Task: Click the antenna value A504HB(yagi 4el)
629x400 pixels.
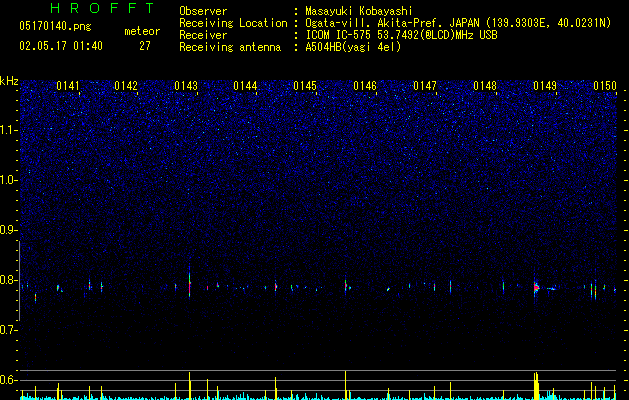Action: click(x=353, y=47)
